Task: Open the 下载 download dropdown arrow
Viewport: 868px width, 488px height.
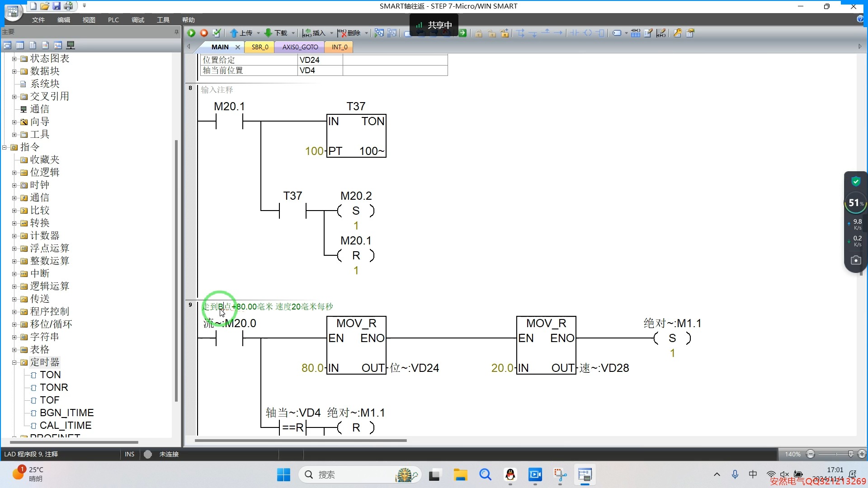Action: [293, 33]
